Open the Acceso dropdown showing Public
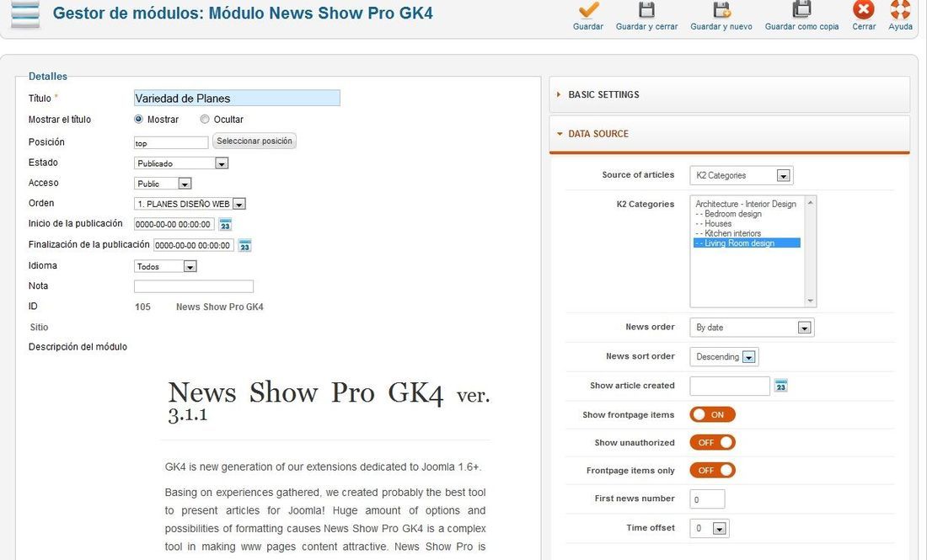 (163, 184)
